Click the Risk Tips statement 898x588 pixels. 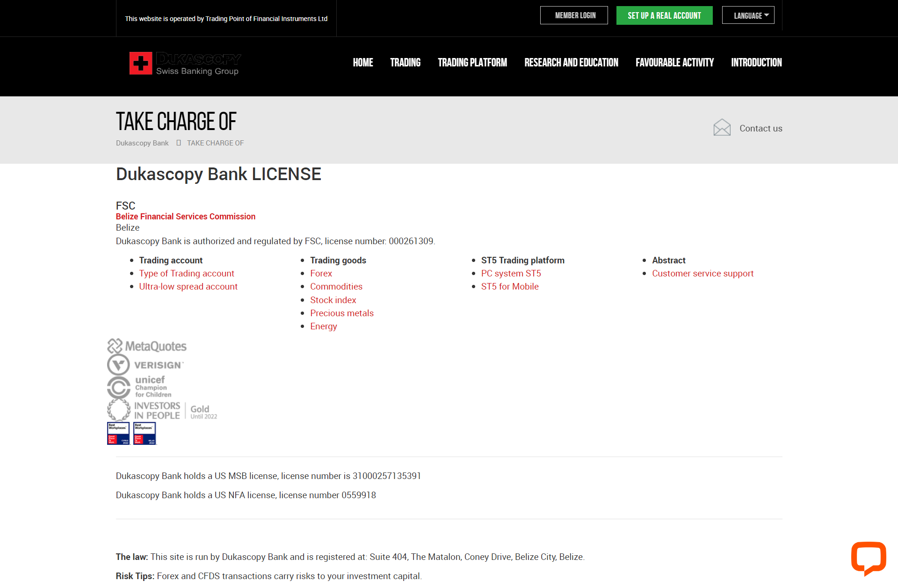click(x=269, y=576)
